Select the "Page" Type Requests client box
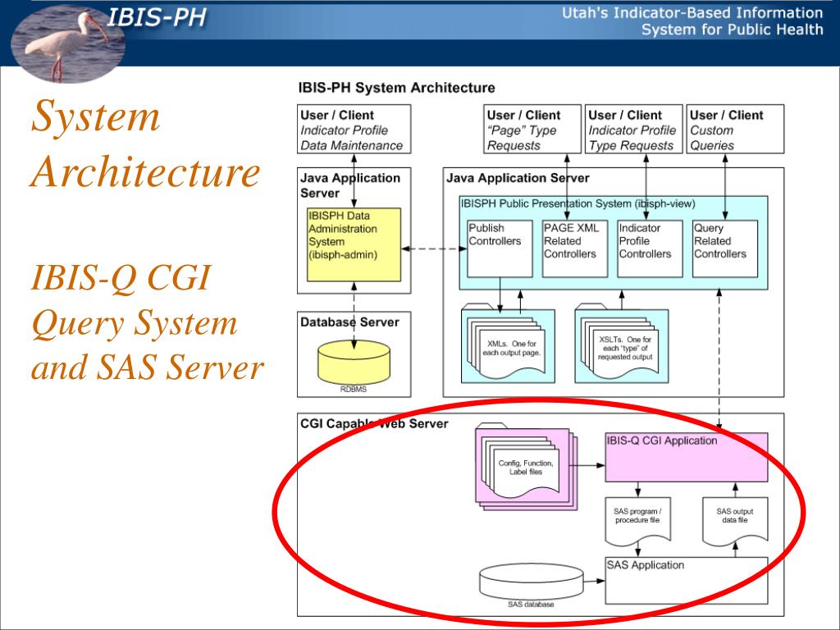840x630 pixels. 532,129
